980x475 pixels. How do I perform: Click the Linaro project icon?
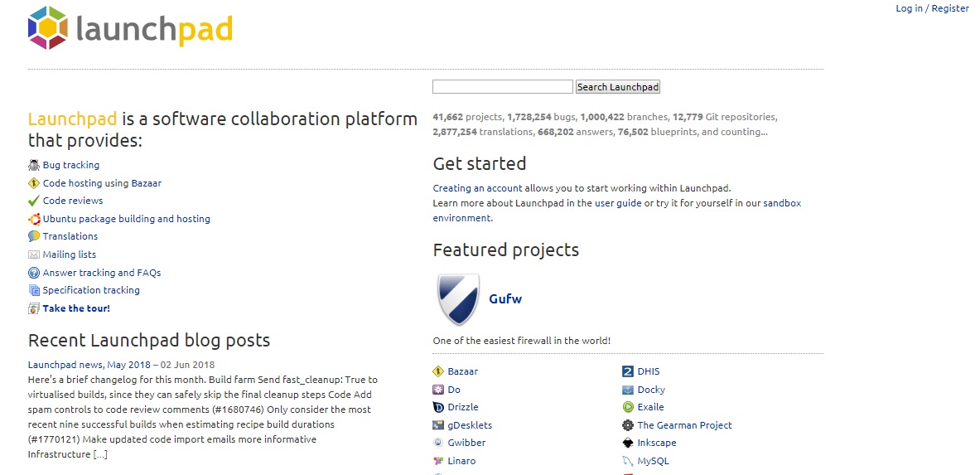[x=438, y=461]
